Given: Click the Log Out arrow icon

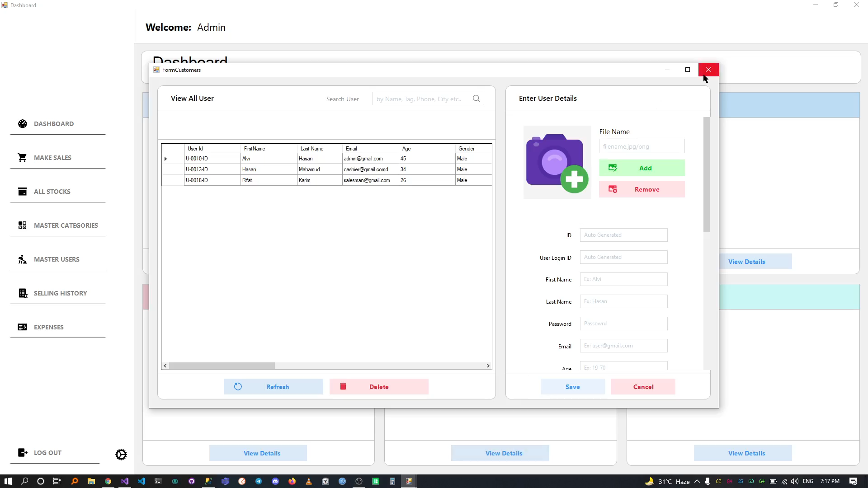Looking at the screenshot, I should [x=22, y=453].
